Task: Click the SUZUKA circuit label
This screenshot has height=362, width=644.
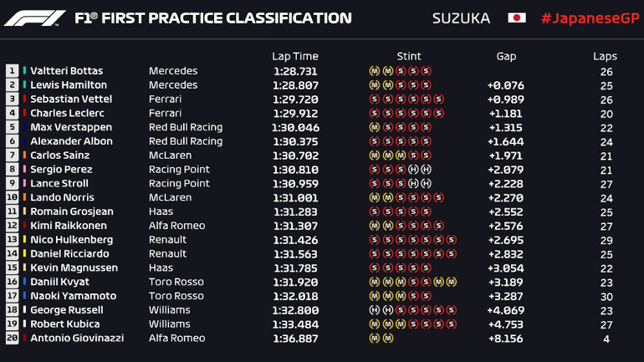Action: [461, 18]
